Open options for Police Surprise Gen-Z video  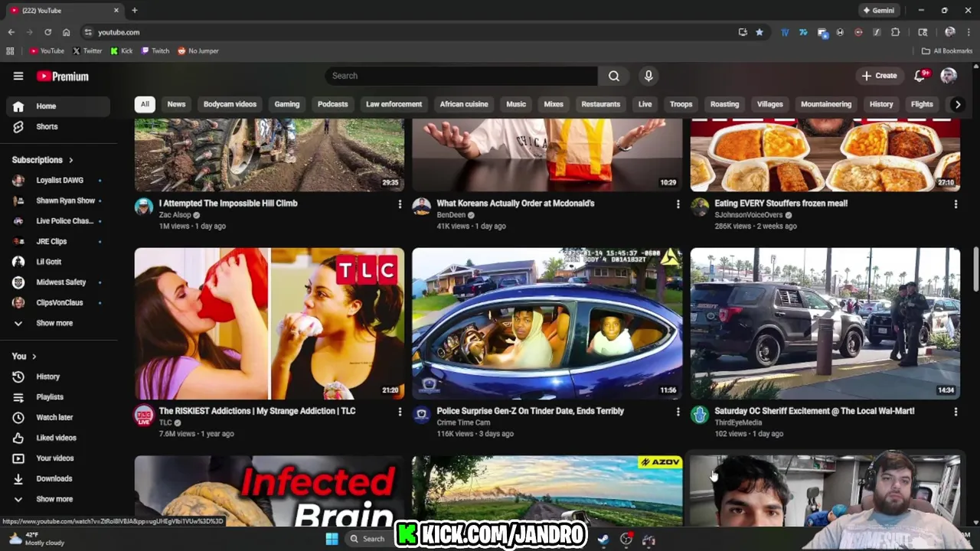tap(678, 412)
